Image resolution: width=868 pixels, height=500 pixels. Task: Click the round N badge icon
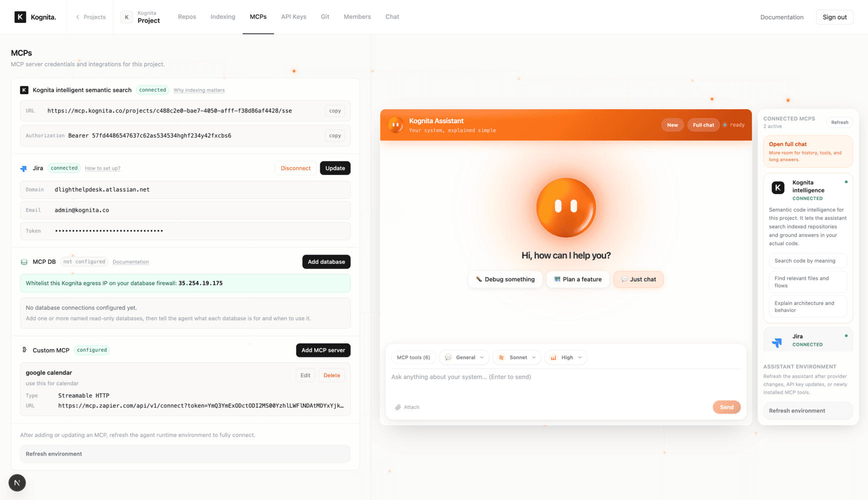pos(17,482)
